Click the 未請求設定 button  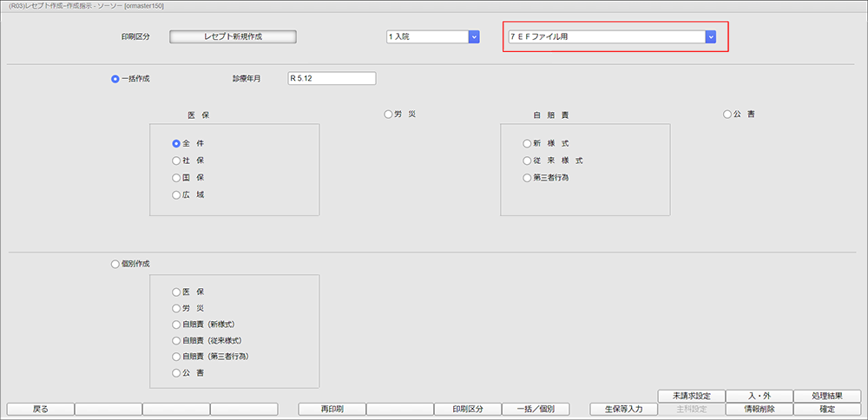point(692,397)
